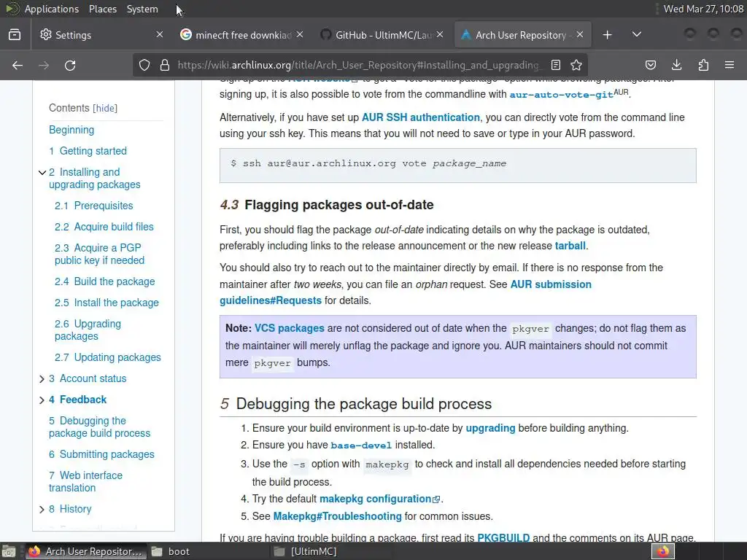The image size is (747, 560).
Task: Close the GitHub UltimMC tab
Action: pyautogui.click(x=440, y=34)
